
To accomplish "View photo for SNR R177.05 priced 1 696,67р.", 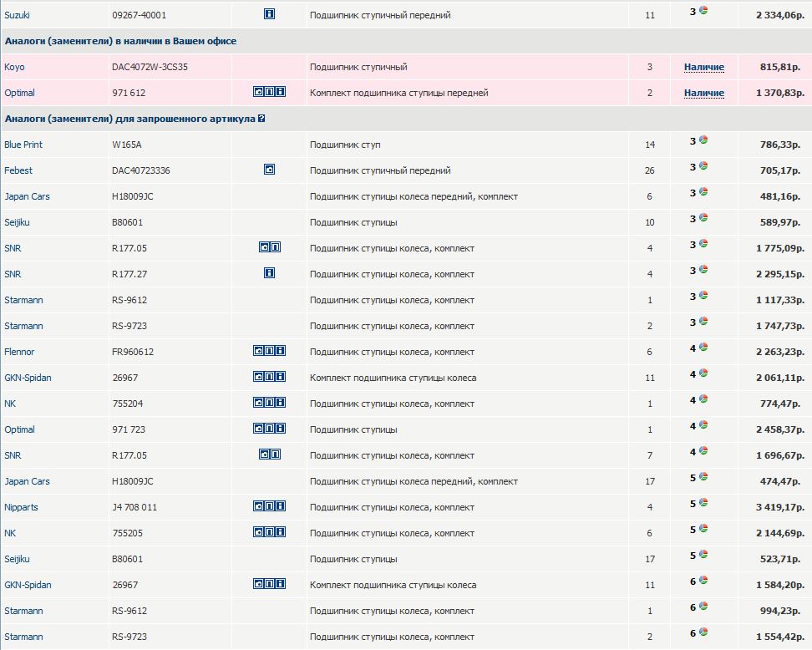I will click(264, 454).
